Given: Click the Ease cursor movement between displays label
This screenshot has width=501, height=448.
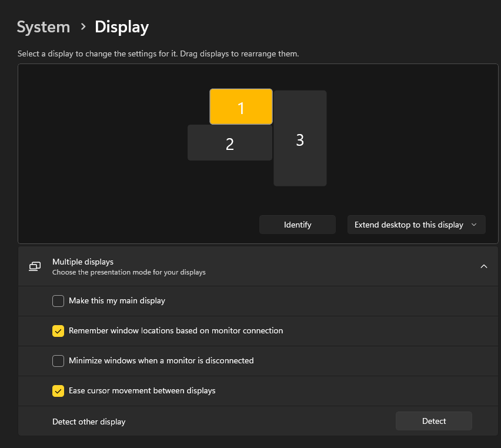Looking at the screenshot, I should click(142, 391).
